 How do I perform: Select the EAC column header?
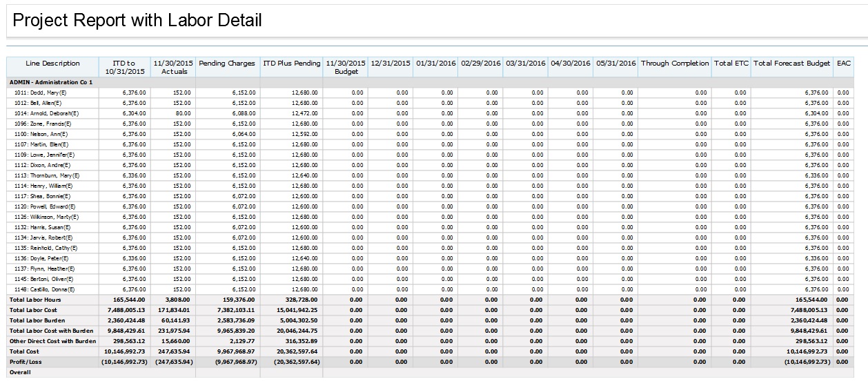pos(843,64)
